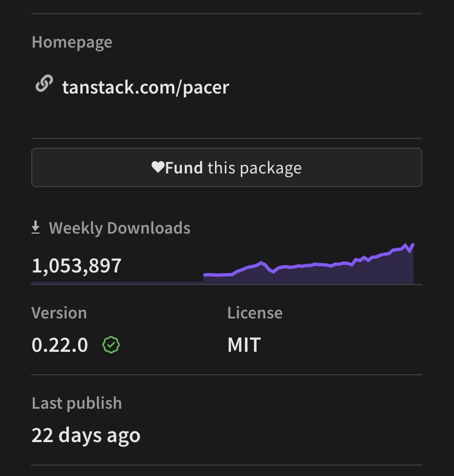Select the version number 0.22.0
This screenshot has height=476, width=454.
click(60, 345)
